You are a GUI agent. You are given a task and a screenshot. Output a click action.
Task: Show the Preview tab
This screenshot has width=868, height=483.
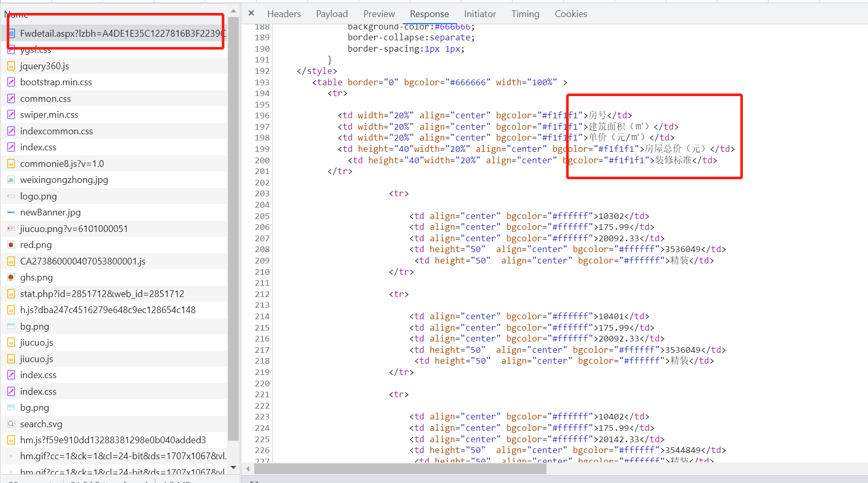[379, 14]
